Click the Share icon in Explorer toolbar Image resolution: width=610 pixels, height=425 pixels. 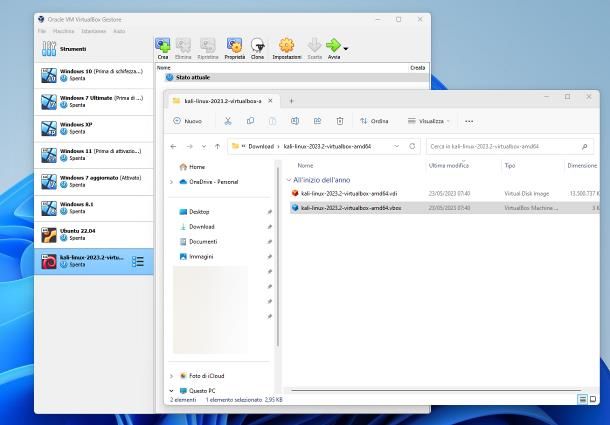tap(317, 121)
